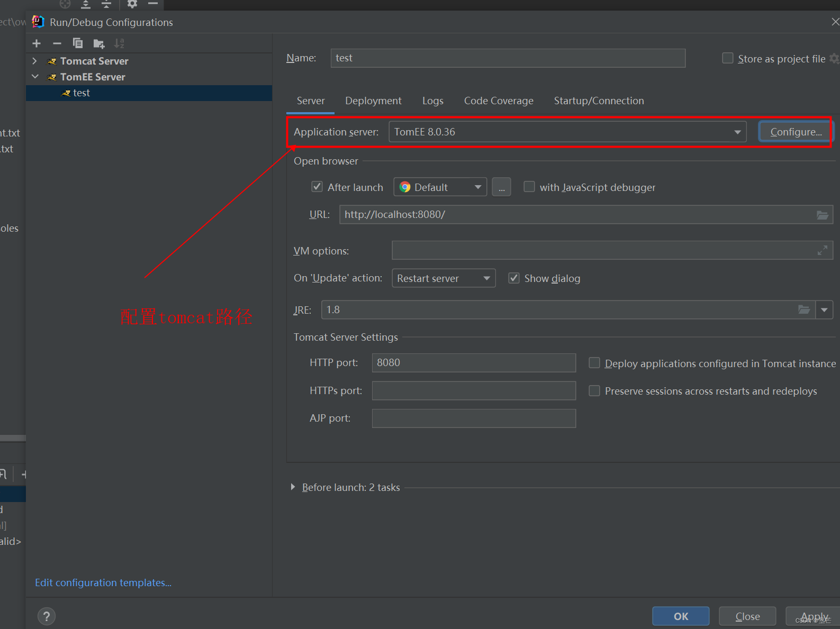Click the HTTP port field
840x629 pixels.
point(474,363)
